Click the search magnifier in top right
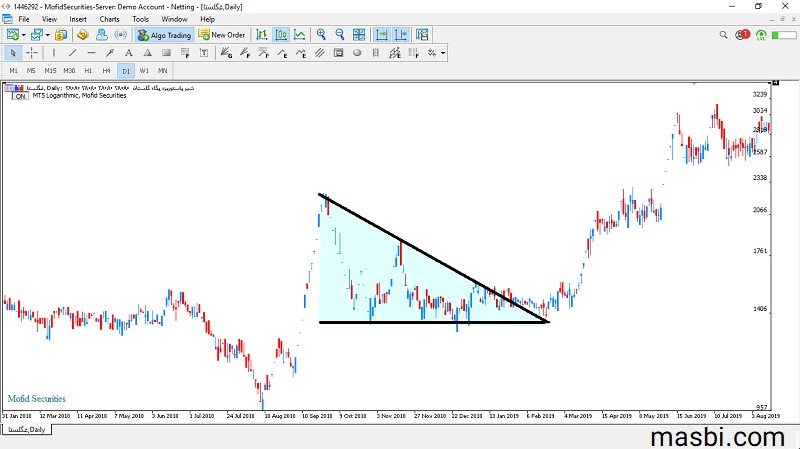 (x=723, y=35)
